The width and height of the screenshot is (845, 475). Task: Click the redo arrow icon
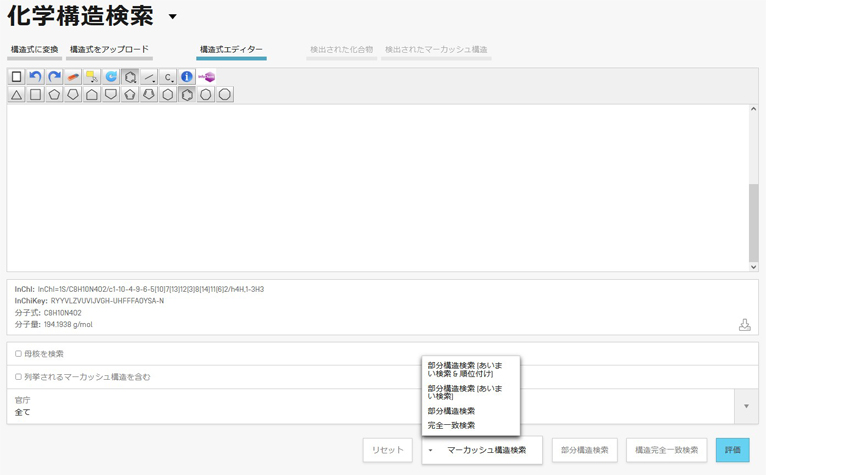[54, 77]
